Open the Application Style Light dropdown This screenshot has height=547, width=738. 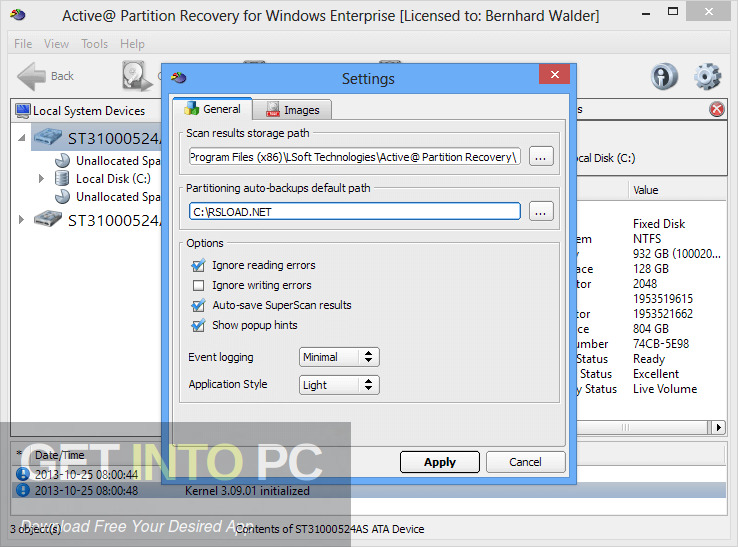click(339, 385)
